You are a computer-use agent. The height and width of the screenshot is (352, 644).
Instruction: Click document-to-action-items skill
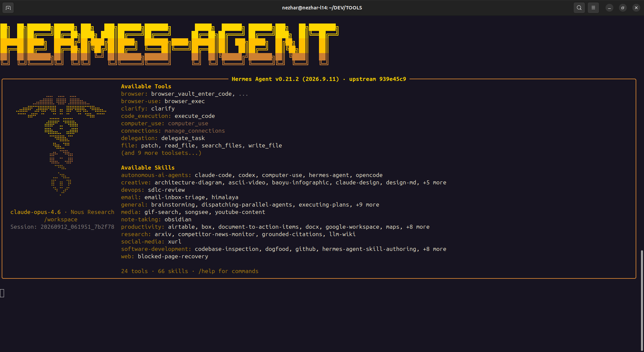click(x=258, y=227)
